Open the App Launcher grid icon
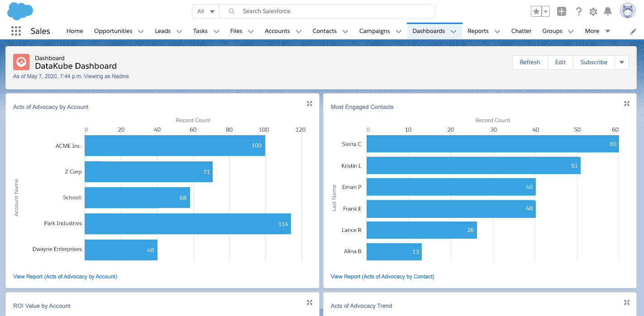 tap(16, 31)
